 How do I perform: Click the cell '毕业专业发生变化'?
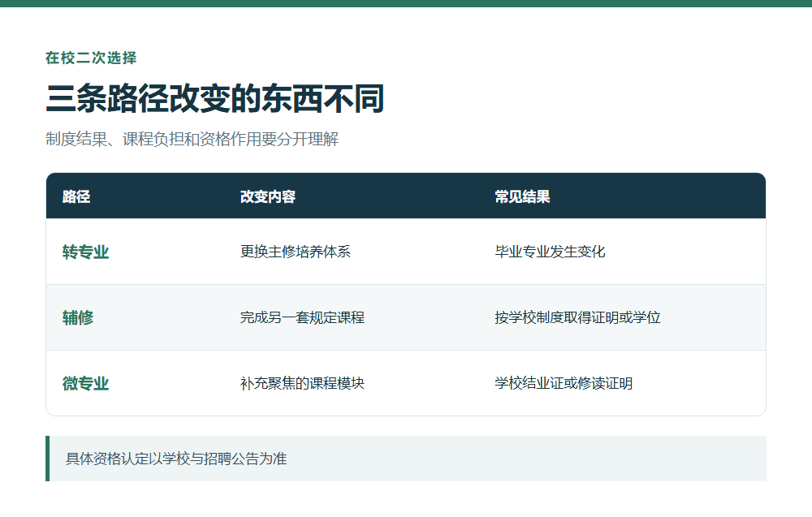click(x=550, y=252)
